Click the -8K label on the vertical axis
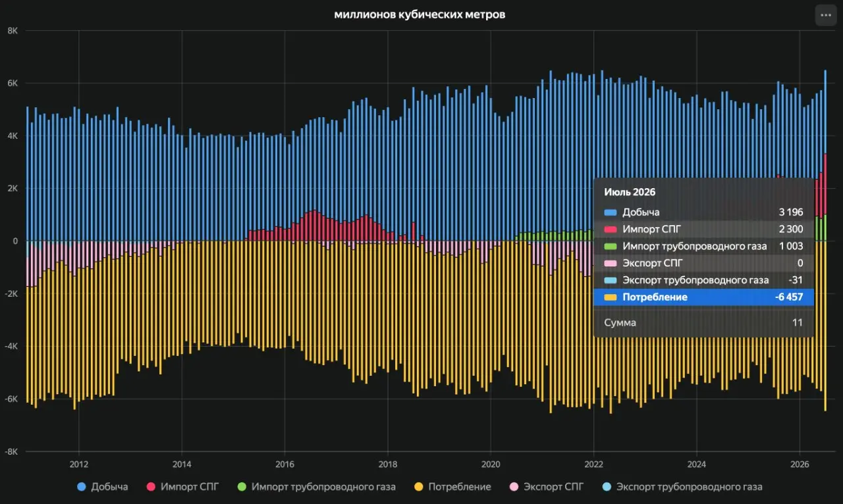The height and width of the screenshot is (504, 843). click(11, 452)
